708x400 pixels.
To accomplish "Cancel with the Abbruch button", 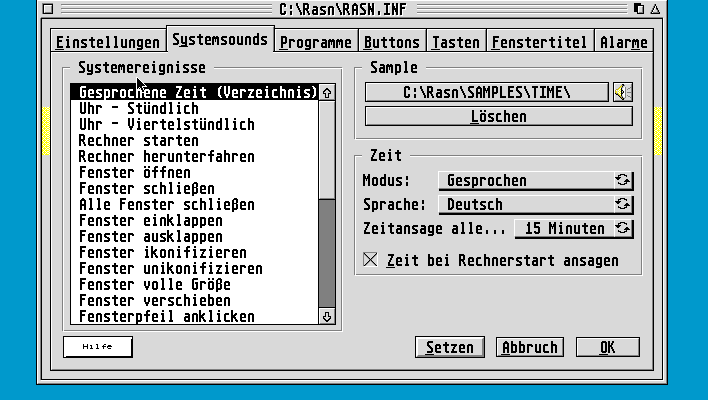I will tap(529, 348).
